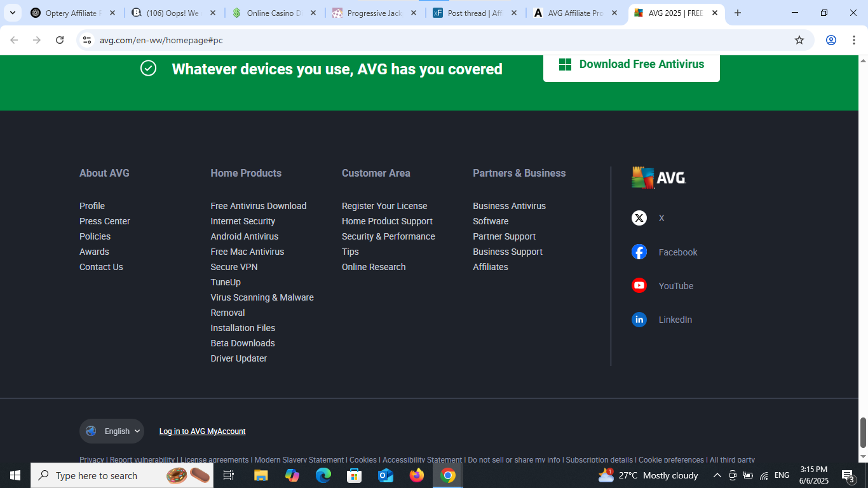Screen dimensions: 868x488
Task: Switch to the Optery Affiliate tab
Action: pos(73,13)
